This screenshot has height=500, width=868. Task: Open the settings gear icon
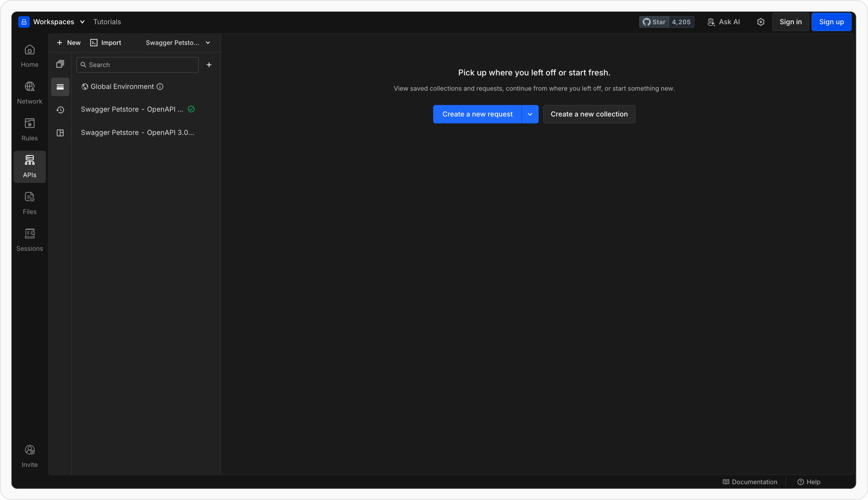tap(761, 22)
